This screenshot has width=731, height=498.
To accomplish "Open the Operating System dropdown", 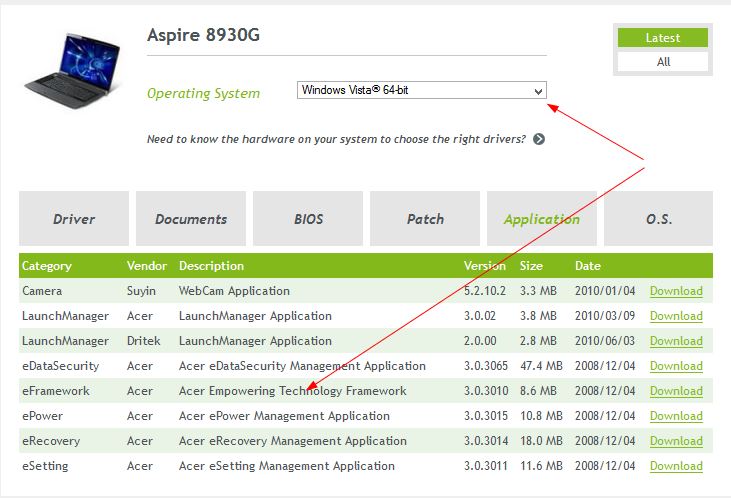I will click(421, 90).
